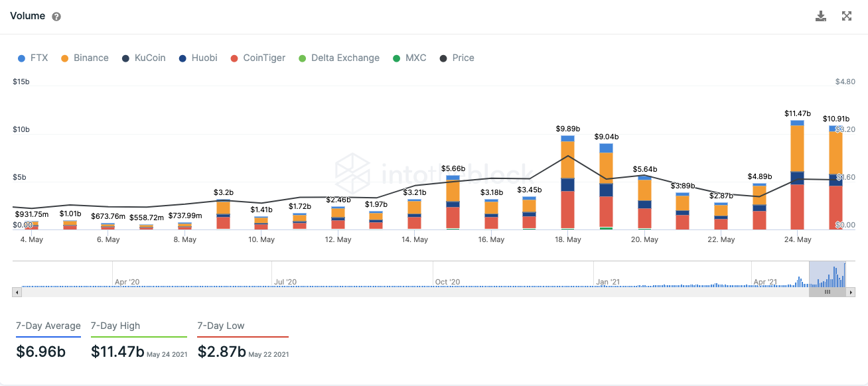Click the $4.89b volume bar

pyautogui.click(x=759, y=206)
